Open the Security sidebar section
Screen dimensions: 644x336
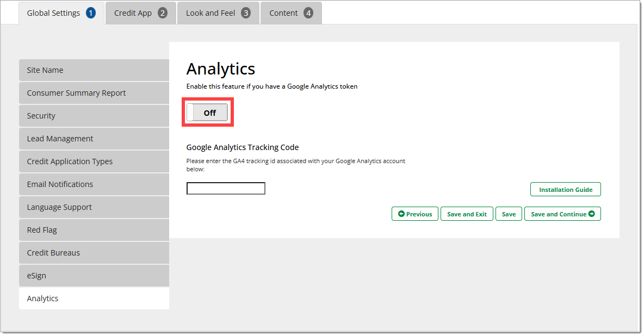pyautogui.click(x=94, y=116)
